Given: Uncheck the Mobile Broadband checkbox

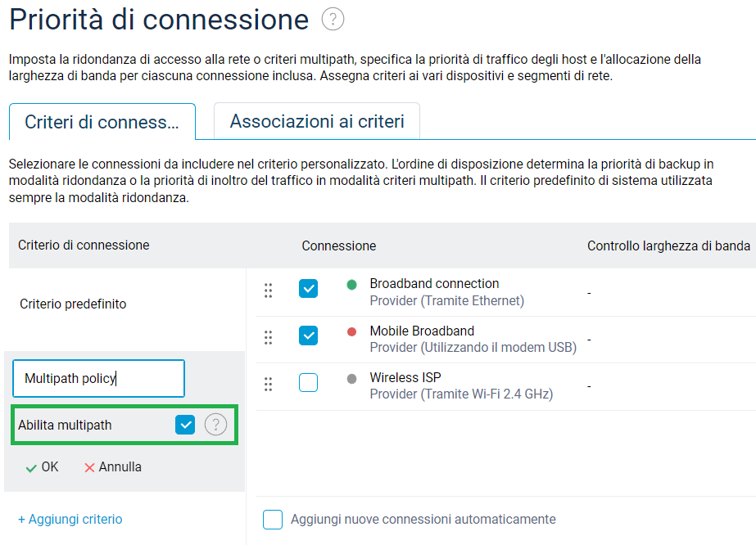Looking at the screenshot, I should click(308, 336).
